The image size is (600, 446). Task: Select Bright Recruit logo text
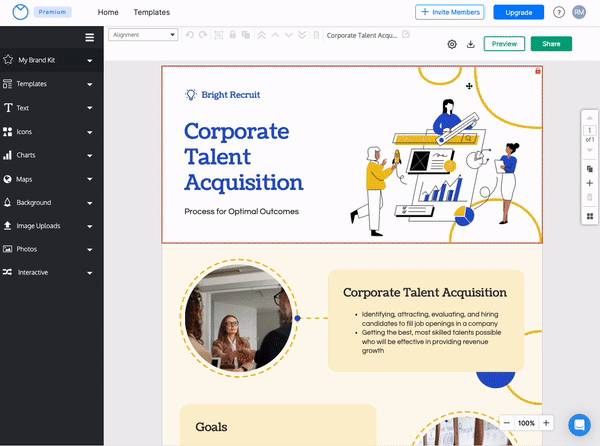click(231, 95)
